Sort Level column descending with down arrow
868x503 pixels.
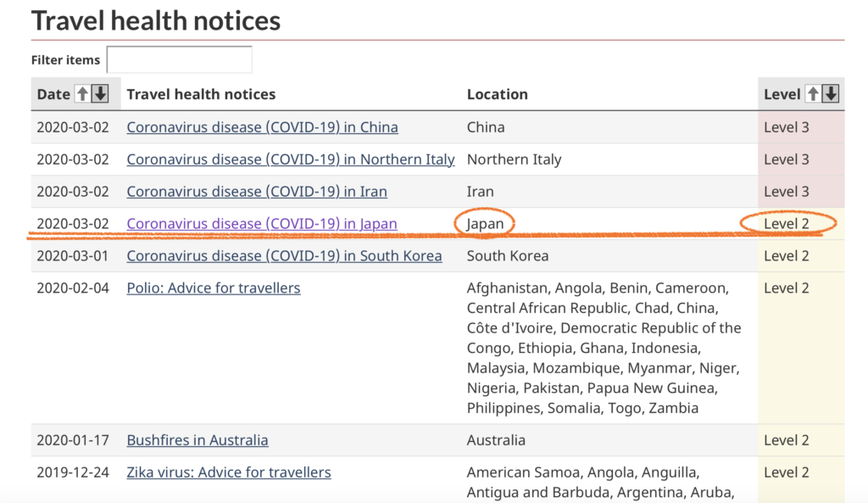(x=831, y=94)
